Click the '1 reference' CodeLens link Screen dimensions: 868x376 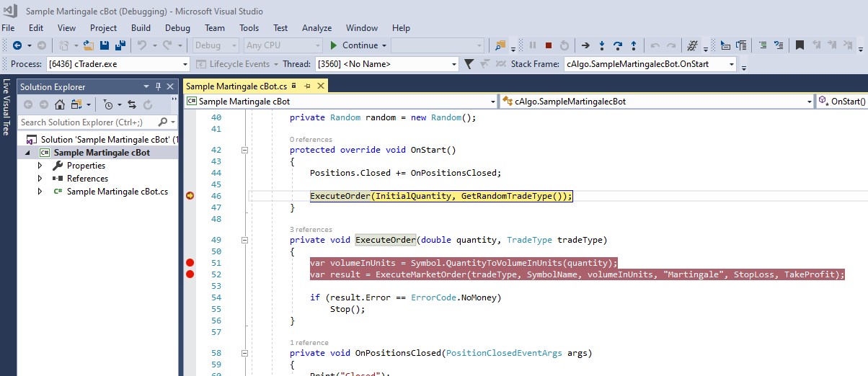tap(309, 343)
